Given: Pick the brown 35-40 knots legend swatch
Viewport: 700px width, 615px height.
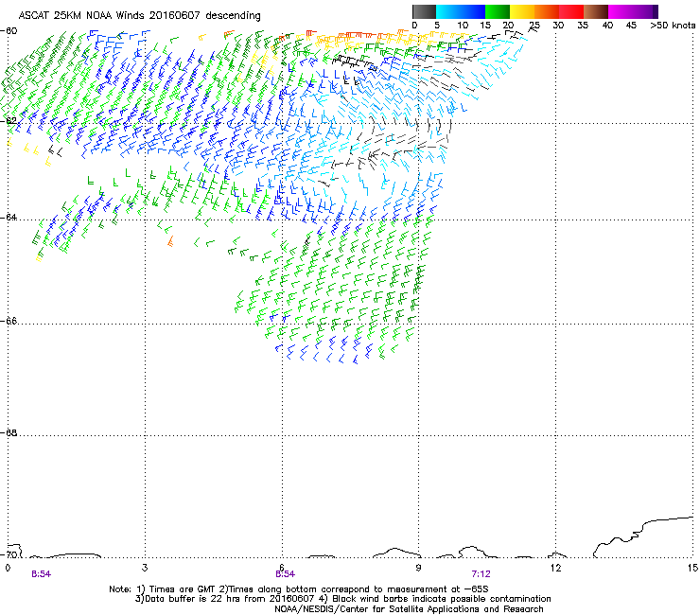Looking at the screenshot, I should (x=596, y=11).
